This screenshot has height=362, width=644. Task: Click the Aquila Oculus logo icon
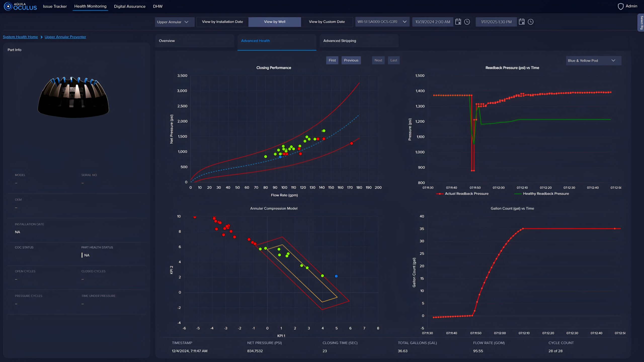(x=8, y=6)
